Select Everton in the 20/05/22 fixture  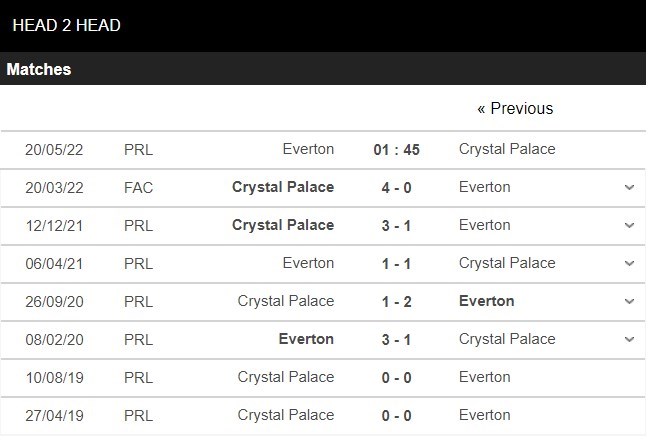point(308,149)
